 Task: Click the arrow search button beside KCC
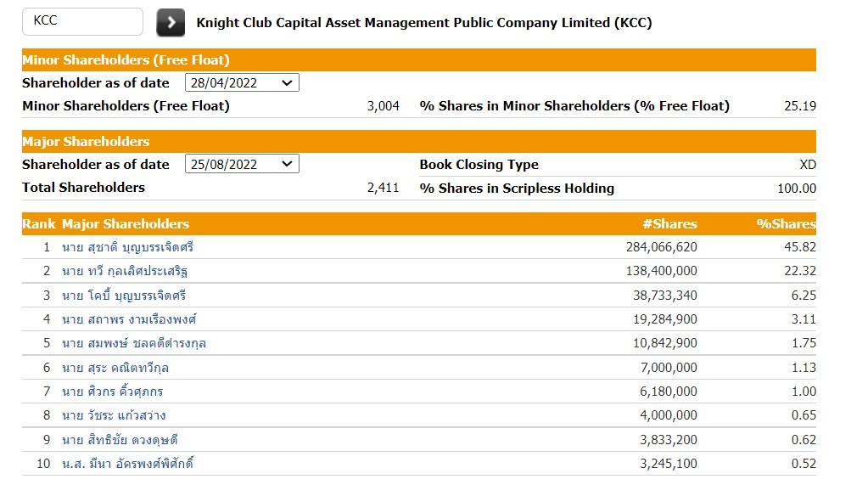(x=171, y=22)
